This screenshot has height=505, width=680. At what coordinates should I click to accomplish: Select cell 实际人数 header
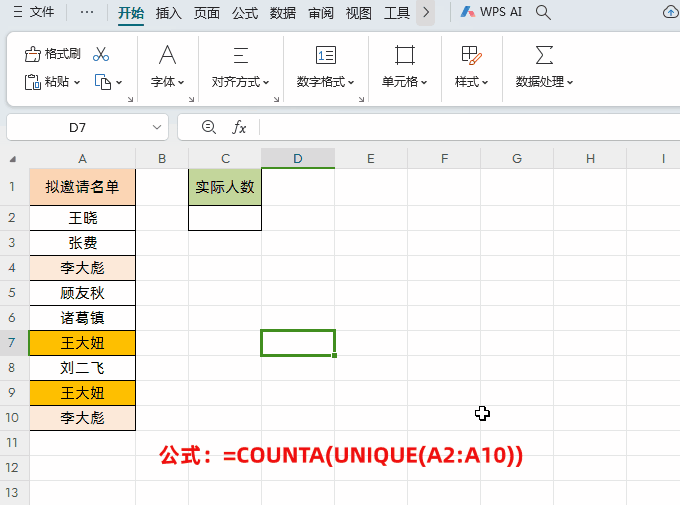pos(225,187)
